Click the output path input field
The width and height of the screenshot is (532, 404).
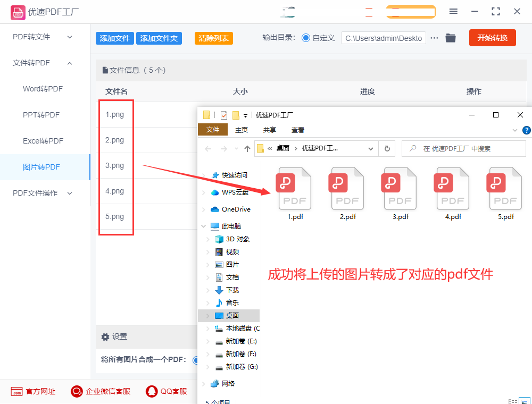pyautogui.click(x=384, y=38)
